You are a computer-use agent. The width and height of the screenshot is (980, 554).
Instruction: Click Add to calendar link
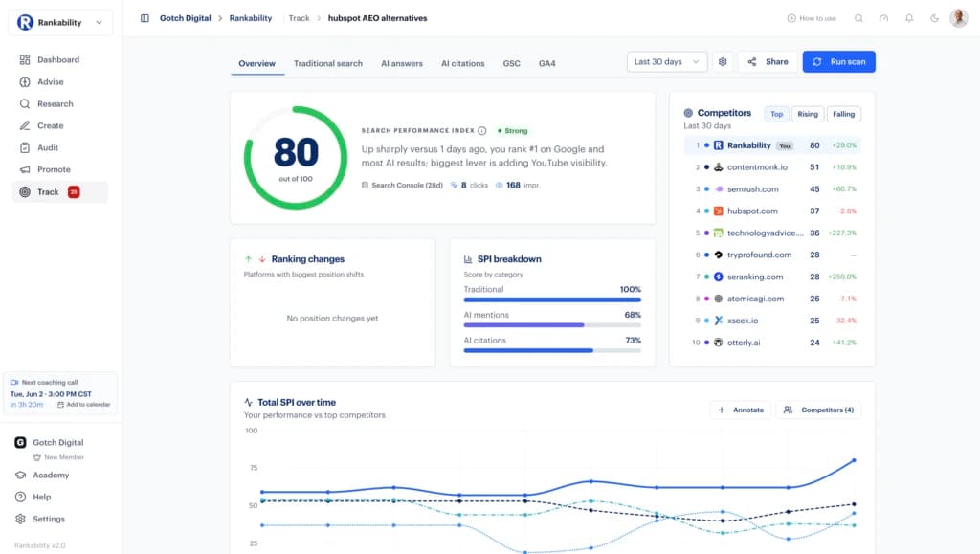(x=84, y=405)
